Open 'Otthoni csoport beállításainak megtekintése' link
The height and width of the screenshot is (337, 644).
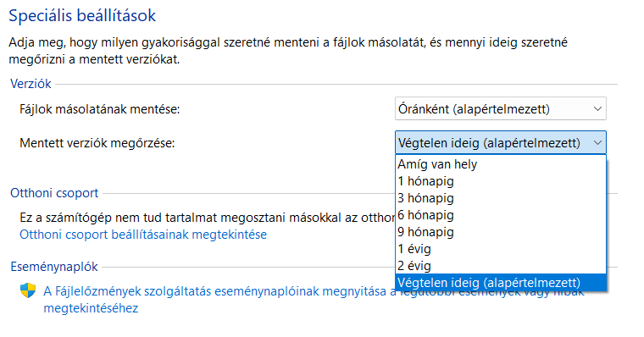click(x=143, y=235)
